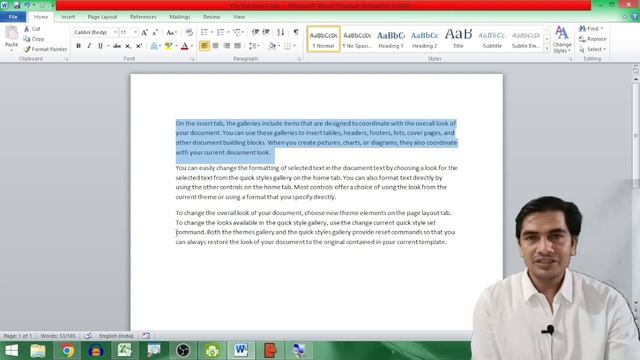640x360 pixels.
Task: Open the Windows Start menu
Action: coord(11,351)
